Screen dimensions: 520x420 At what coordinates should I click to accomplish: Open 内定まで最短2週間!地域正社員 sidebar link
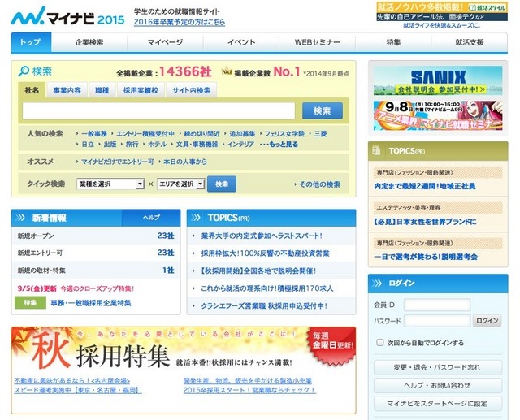click(x=425, y=186)
